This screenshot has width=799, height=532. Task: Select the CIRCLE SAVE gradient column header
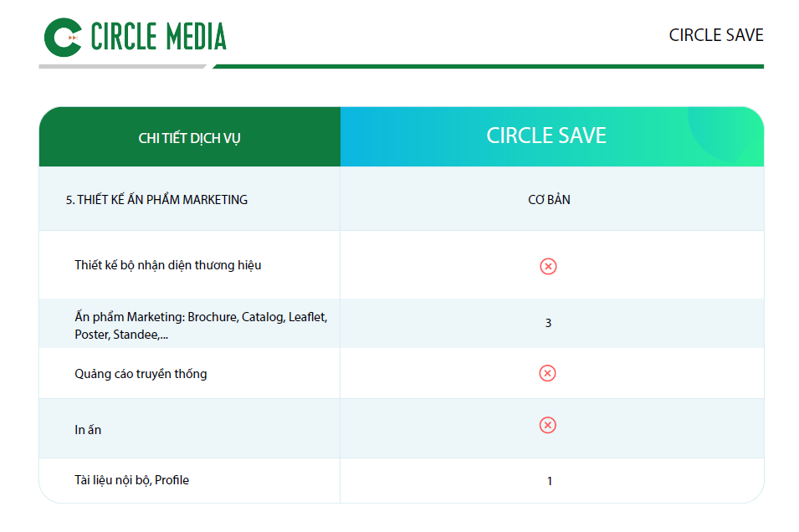point(552,136)
